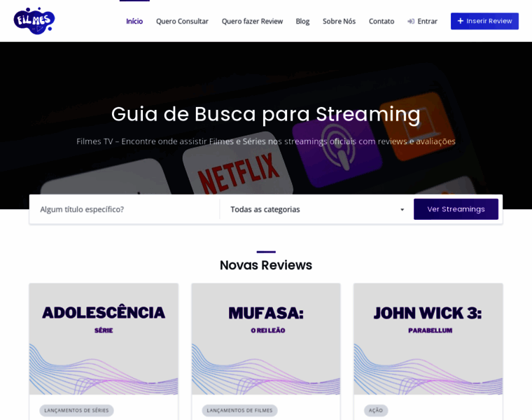Open the Contato menu item
The height and width of the screenshot is (420, 532).
(381, 22)
